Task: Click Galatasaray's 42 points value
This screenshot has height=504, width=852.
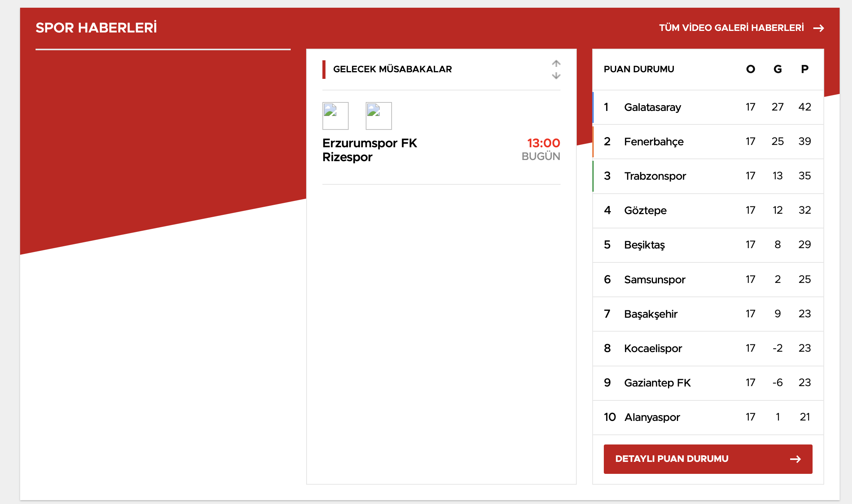Action: [x=804, y=107]
